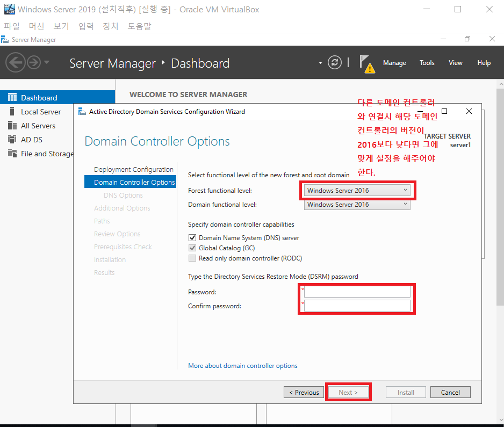Toggle Domain Name System (DNS) server checkbox
This screenshot has width=504, height=427.
coord(192,238)
